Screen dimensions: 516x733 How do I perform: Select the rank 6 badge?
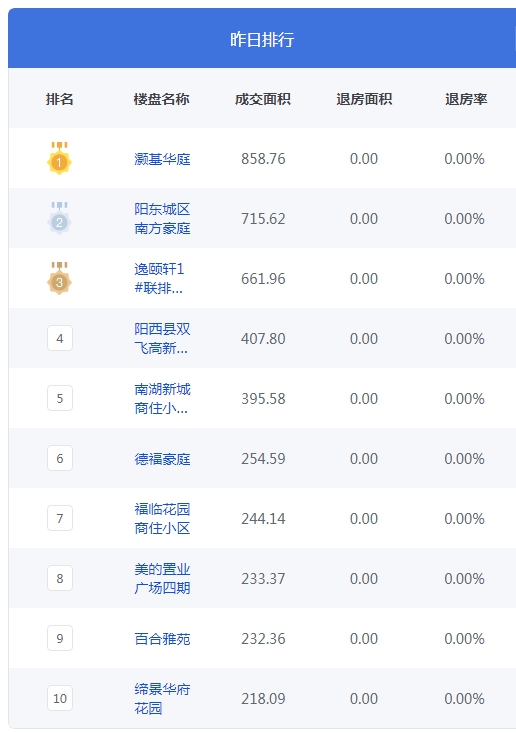click(60, 458)
